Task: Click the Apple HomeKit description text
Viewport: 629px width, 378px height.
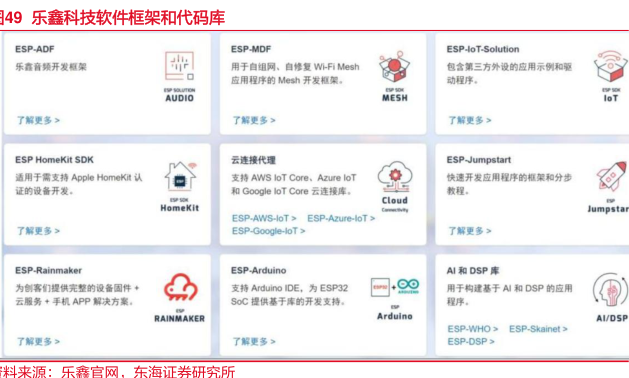Action: [79, 184]
